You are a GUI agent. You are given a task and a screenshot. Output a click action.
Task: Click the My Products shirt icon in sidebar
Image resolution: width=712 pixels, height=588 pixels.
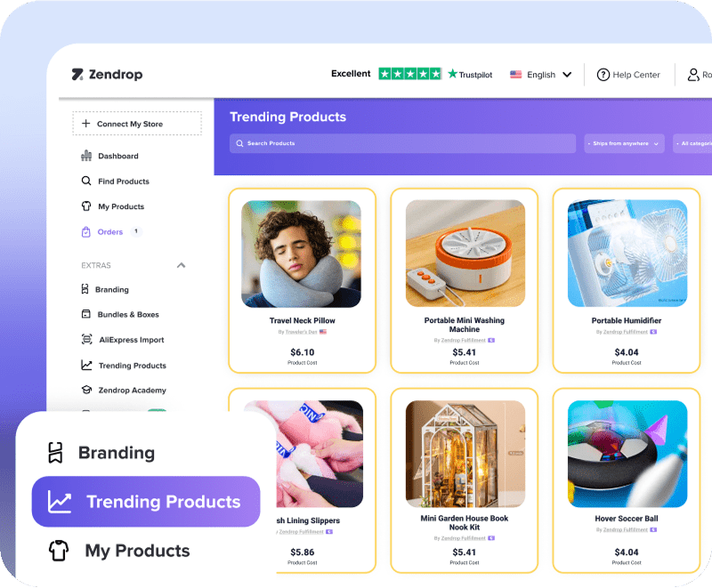coord(86,206)
